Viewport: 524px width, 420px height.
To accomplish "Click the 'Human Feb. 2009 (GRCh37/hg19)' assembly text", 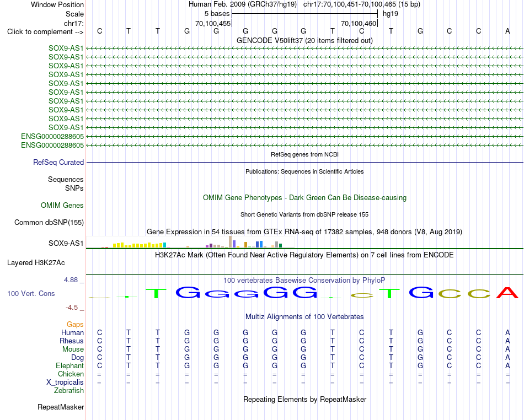I will [243, 4].
